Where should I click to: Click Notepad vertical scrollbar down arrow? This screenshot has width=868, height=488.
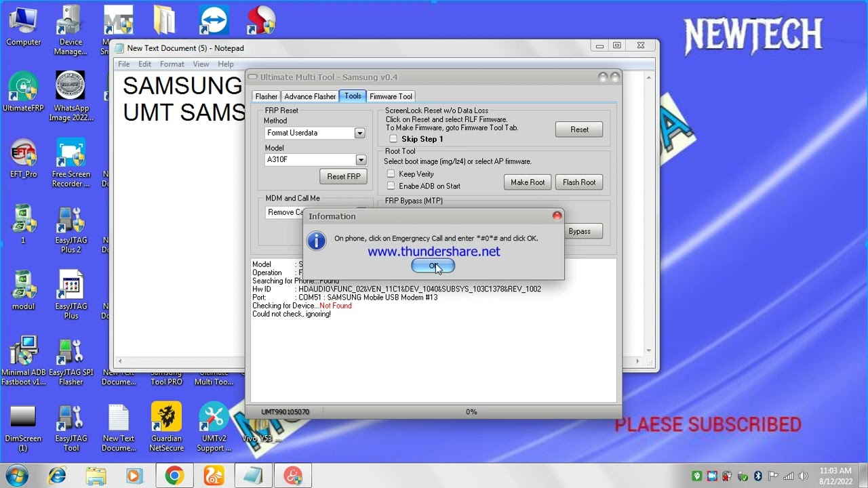click(649, 350)
